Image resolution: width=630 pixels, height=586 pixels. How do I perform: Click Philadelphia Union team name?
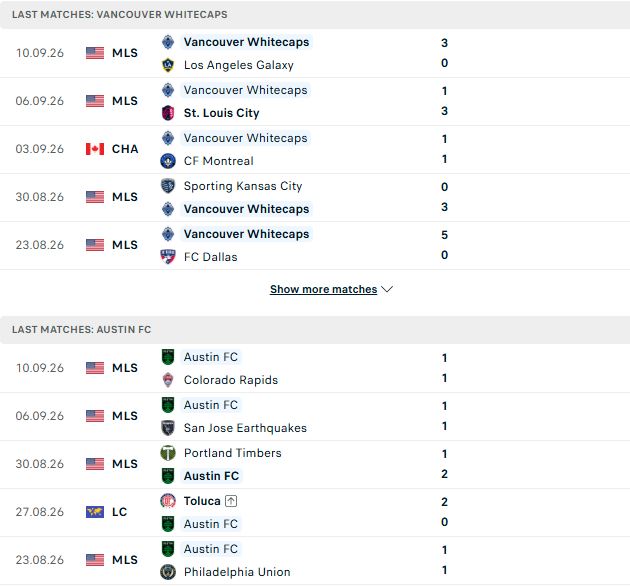(237, 572)
